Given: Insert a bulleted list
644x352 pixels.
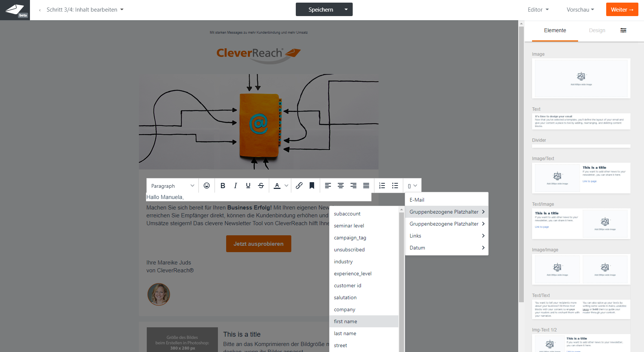Looking at the screenshot, I should click(395, 186).
